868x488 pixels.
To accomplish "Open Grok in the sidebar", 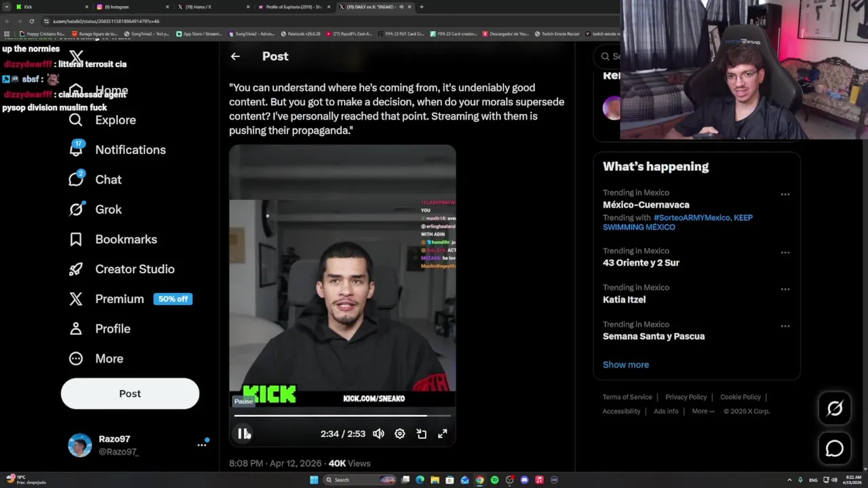I will [95, 209].
